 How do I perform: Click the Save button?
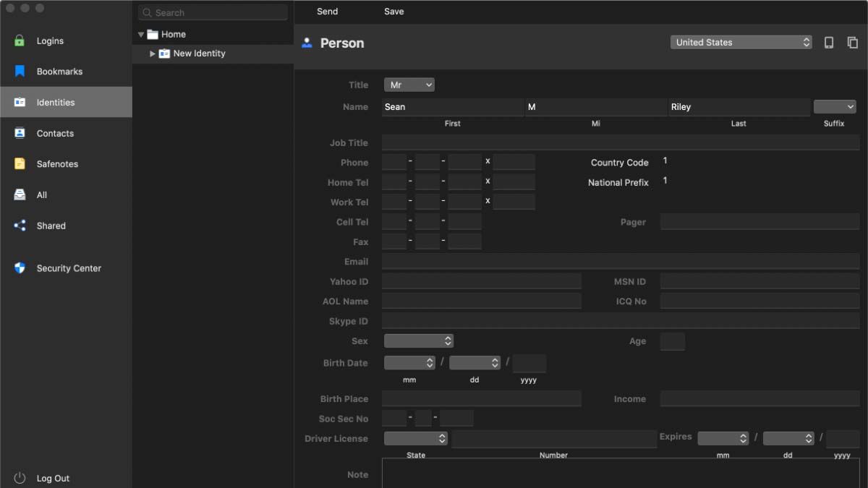pyautogui.click(x=393, y=12)
